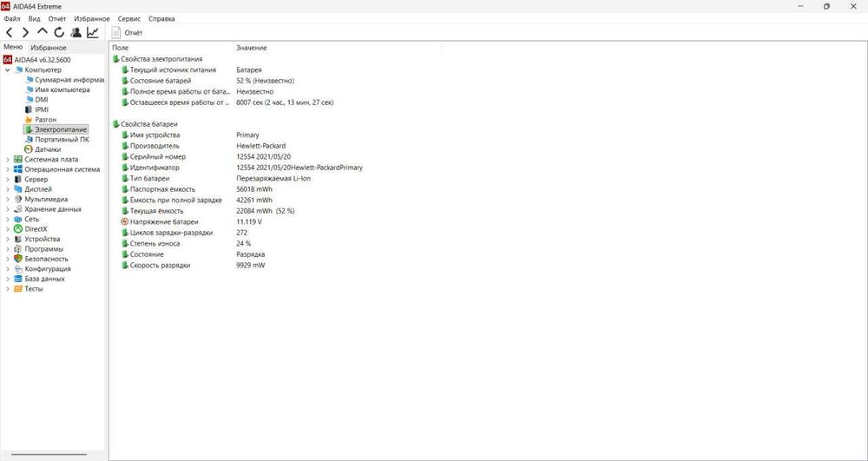Viewport: 868px width, 461px height.
Task: Click the sidebar horizontal scrollbar
Action: click(x=49, y=454)
